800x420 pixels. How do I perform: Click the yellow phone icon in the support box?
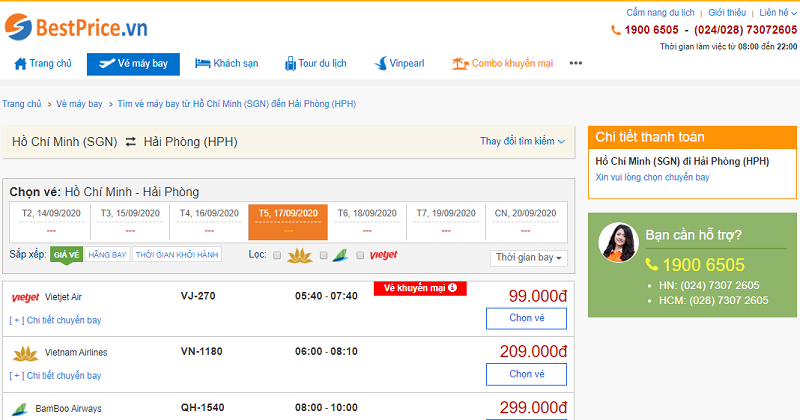coord(652,264)
